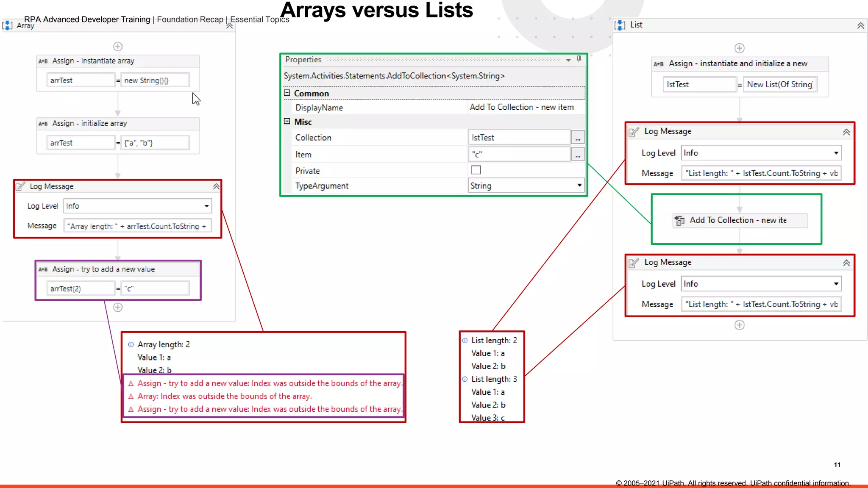The width and height of the screenshot is (868, 488).
Task: Click the 'Value 3: c' output line
Action: (x=488, y=418)
